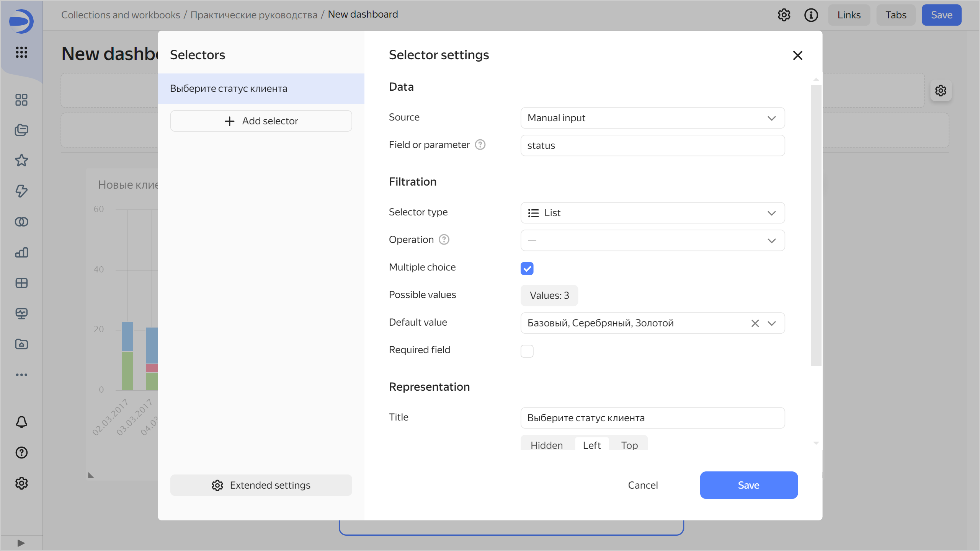Viewport: 980px width, 551px height.
Task: Click the info icon in top bar
Action: tap(811, 15)
